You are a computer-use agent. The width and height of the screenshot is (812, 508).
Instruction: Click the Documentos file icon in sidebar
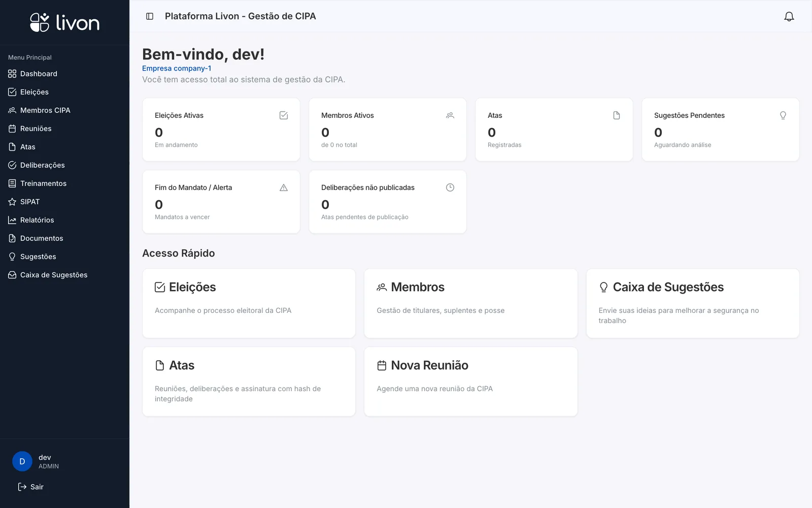tap(12, 238)
